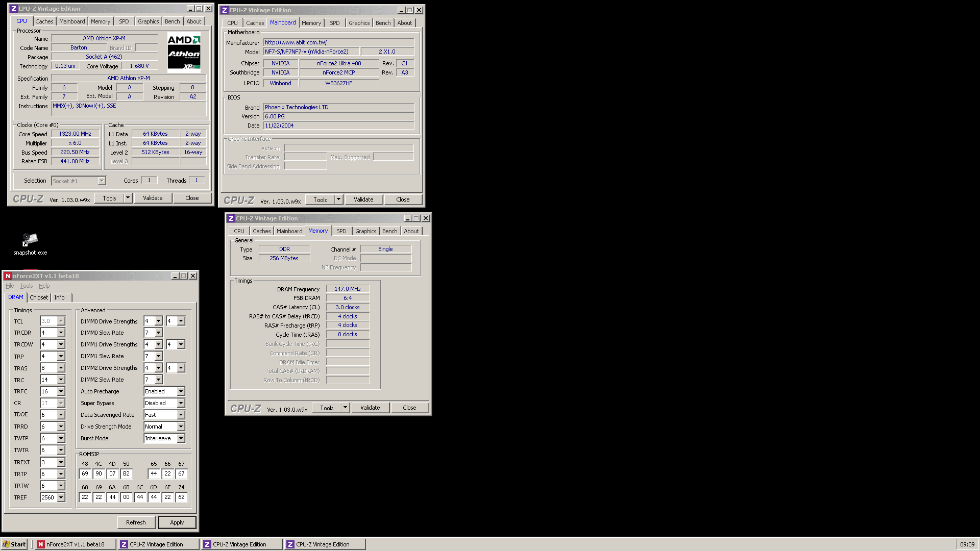Select the first CPU-Z Vintage Edition taskbar button

click(x=158, y=544)
